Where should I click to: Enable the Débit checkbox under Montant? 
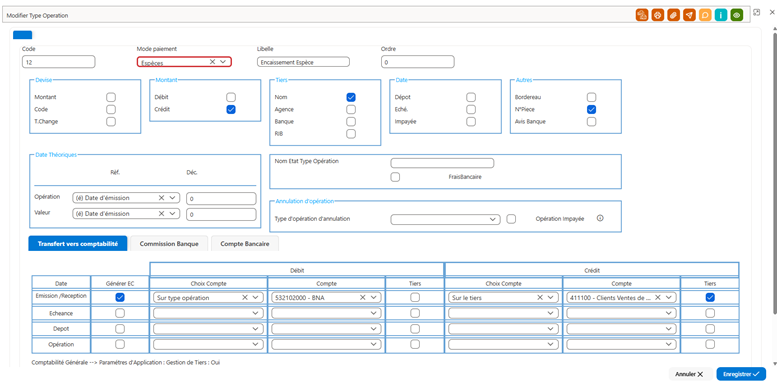point(231,98)
